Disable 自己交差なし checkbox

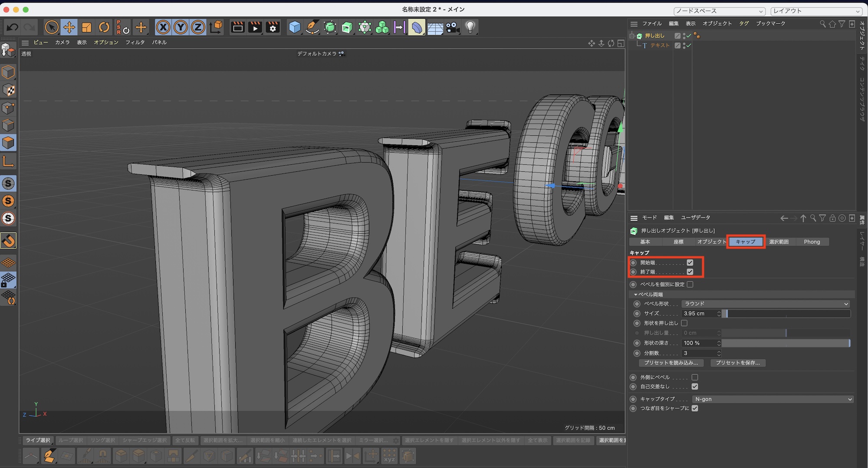[695, 386]
